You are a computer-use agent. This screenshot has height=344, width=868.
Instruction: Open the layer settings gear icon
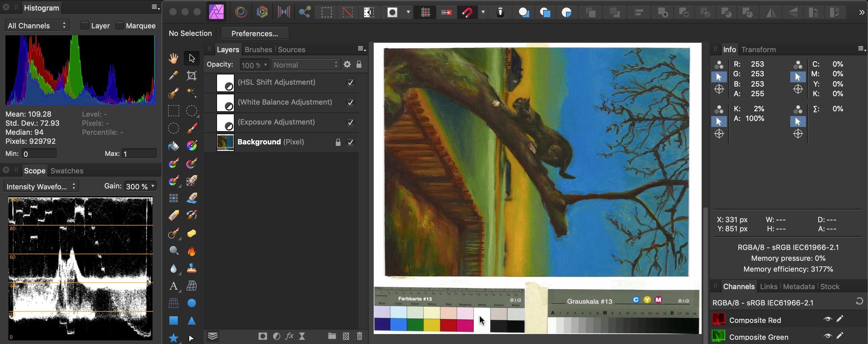pyautogui.click(x=347, y=64)
